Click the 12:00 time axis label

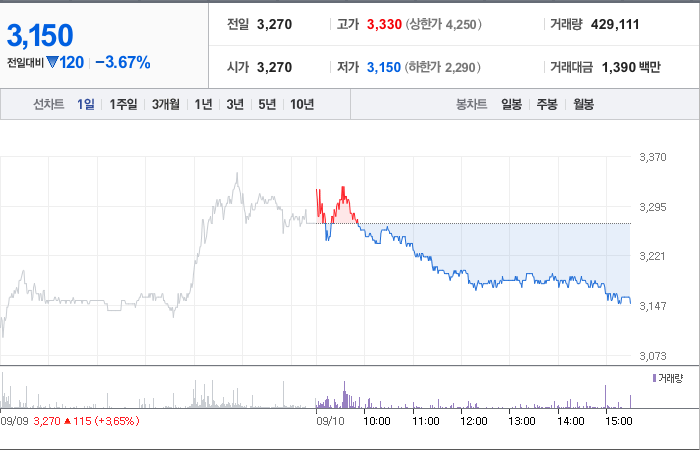click(474, 421)
